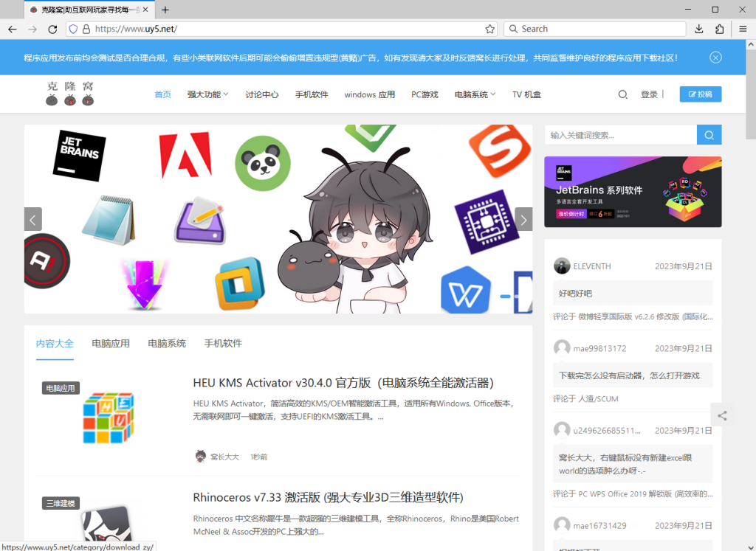Go to next carousel slide
Viewport: 756px width, 551px height.
click(523, 220)
